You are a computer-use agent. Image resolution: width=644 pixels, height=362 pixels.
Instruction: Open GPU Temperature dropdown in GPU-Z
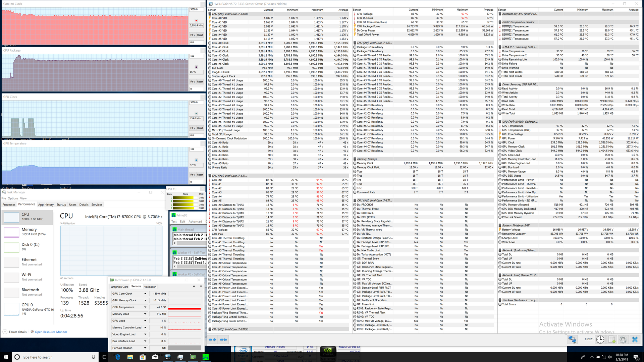pos(145,307)
